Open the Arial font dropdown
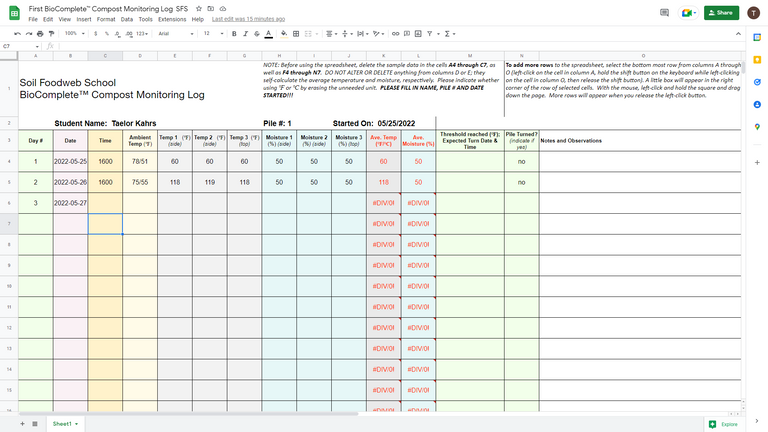The image size is (768, 432). (x=176, y=34)
